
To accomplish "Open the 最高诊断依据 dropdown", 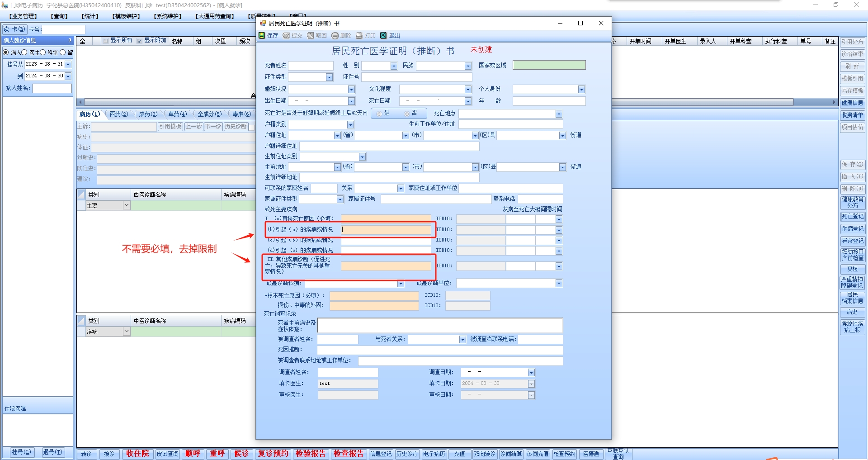I will [401, 284].
